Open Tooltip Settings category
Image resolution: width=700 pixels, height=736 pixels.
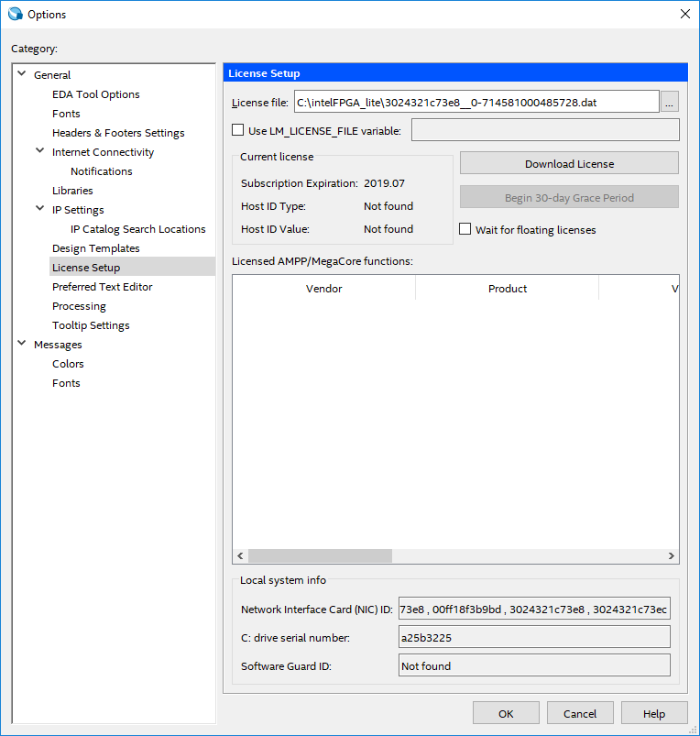pyautogui.click(x=91, y=325)
